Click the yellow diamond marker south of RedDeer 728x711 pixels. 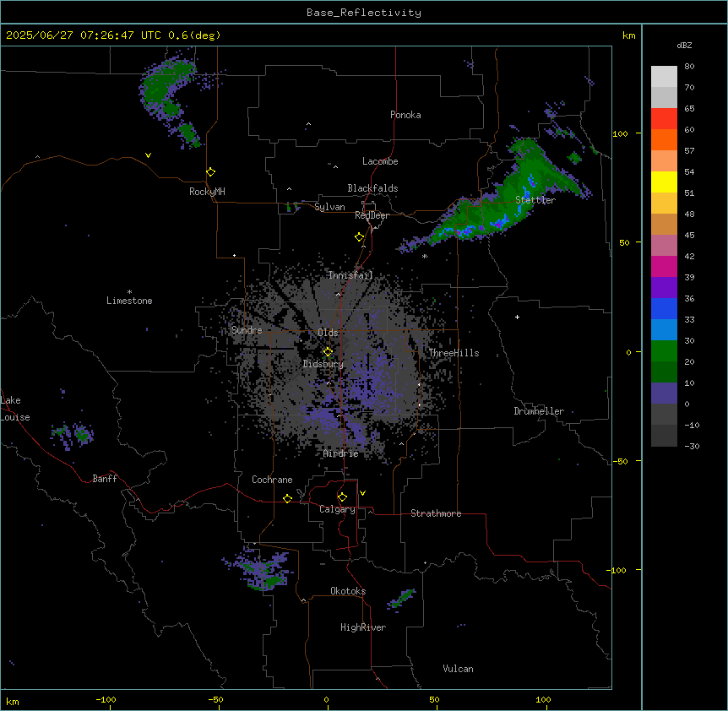tap(360, 237)
